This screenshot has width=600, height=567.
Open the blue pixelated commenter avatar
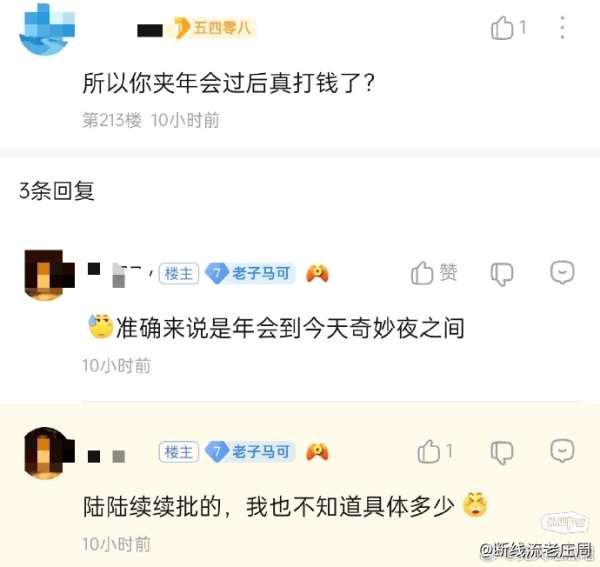tap(47, 30)
